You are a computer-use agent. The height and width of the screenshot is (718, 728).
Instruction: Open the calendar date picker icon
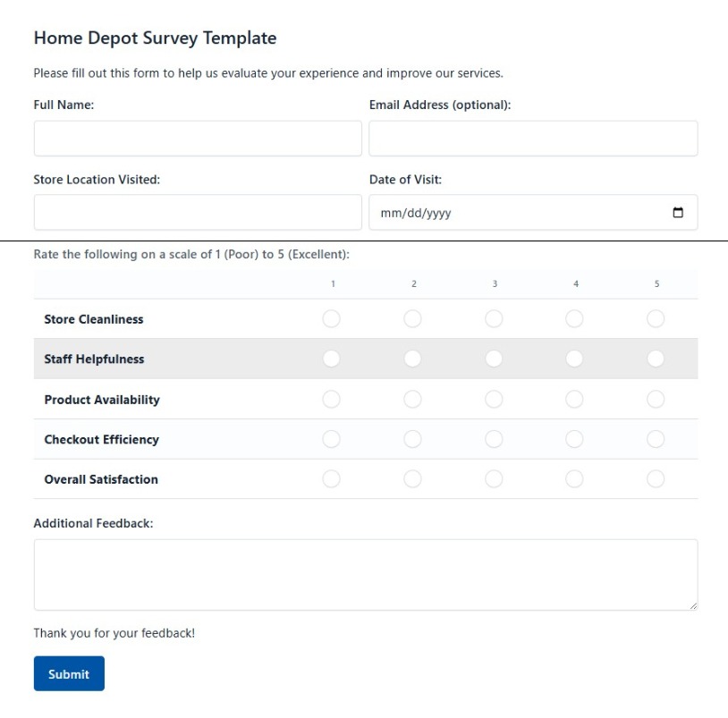(677, 212)
